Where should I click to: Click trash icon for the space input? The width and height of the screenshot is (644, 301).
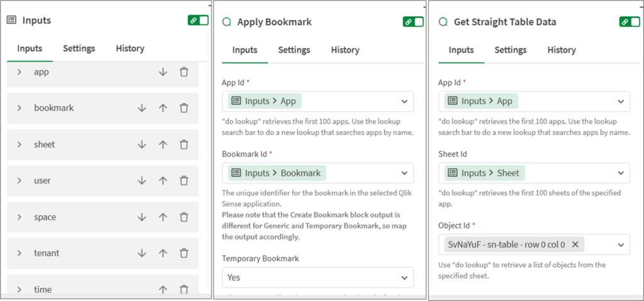[x=184, y=217]
